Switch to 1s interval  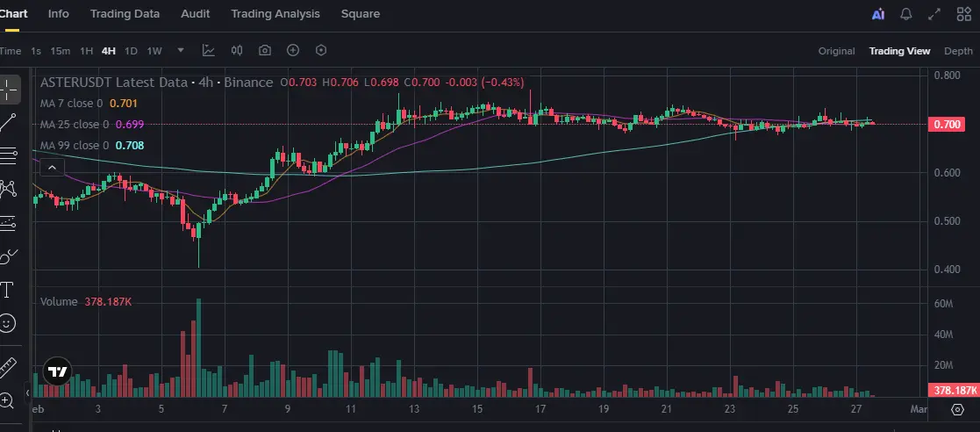point(36,51)
